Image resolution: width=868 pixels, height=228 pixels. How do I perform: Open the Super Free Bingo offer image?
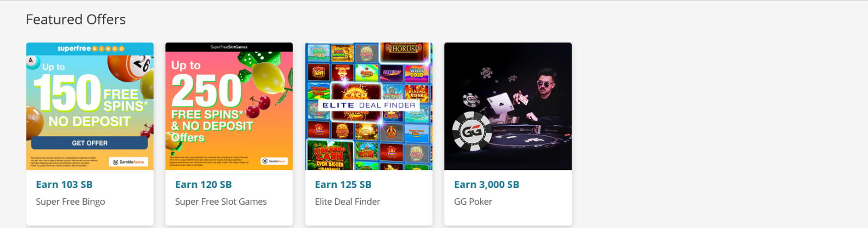tap(90, 106)
